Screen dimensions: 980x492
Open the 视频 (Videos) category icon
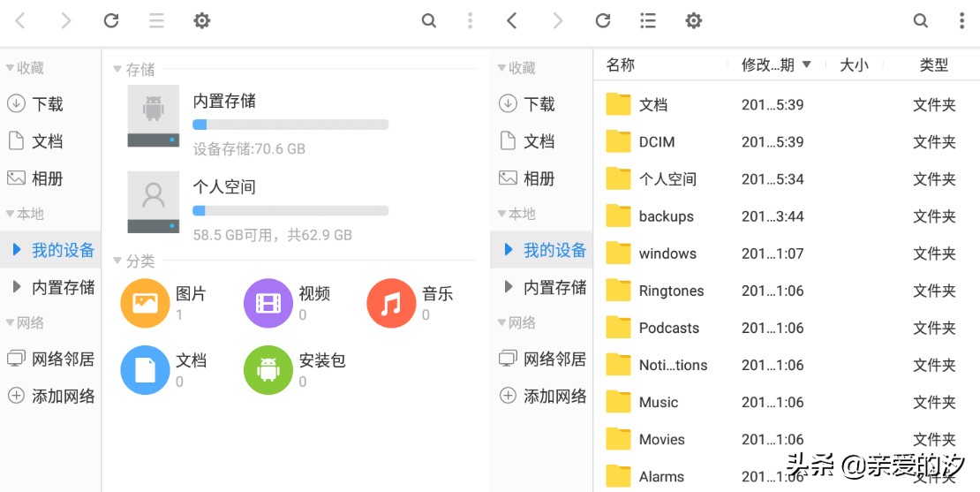(268, 303)
